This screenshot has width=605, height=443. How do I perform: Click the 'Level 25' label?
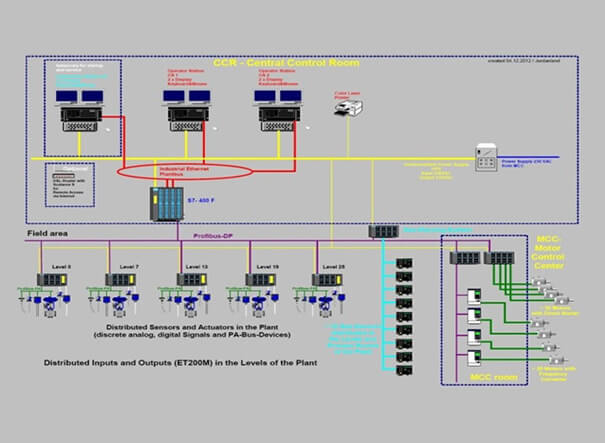[334, 267]
